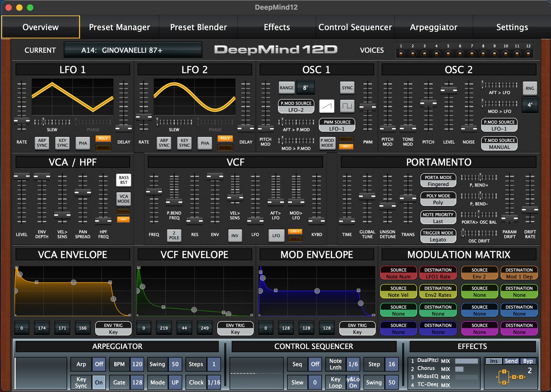Click the MOD Envelope graph
This screenshot has width=551, height=392.
317,291
